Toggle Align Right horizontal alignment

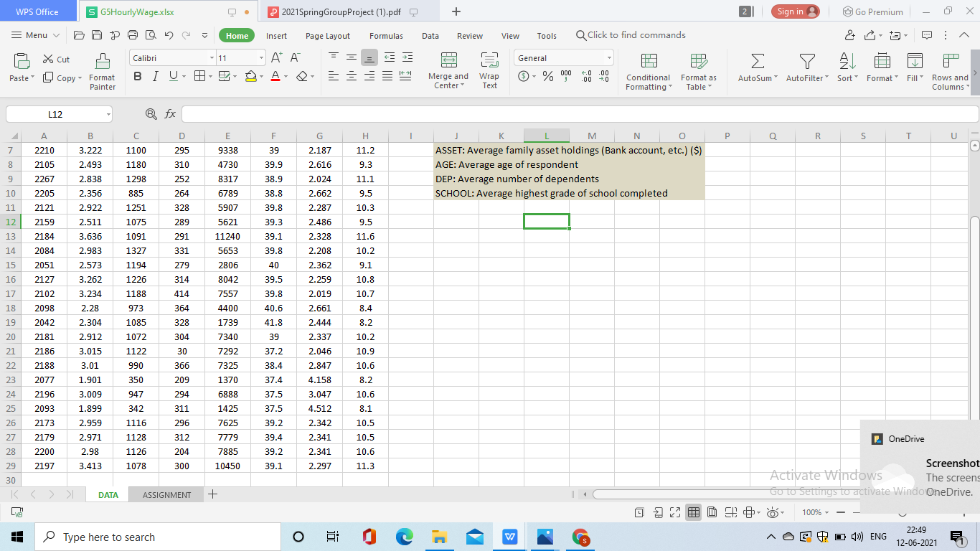369,76
